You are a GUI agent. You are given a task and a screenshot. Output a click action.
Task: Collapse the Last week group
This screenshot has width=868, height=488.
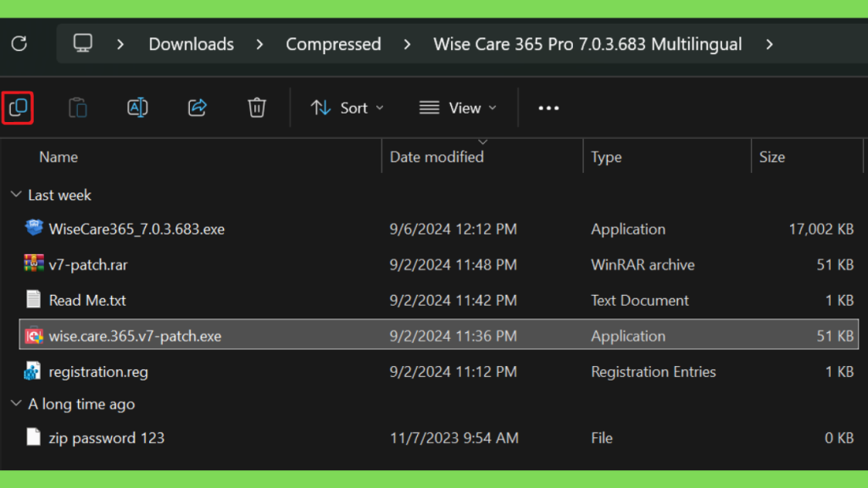tap(16, 194)
